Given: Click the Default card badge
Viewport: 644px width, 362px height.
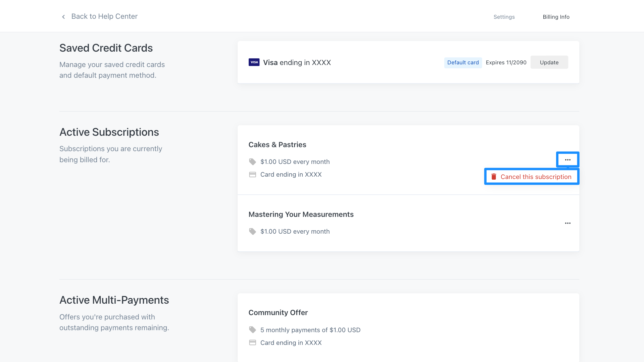Looking at the screenshot, I should point(463,63).
